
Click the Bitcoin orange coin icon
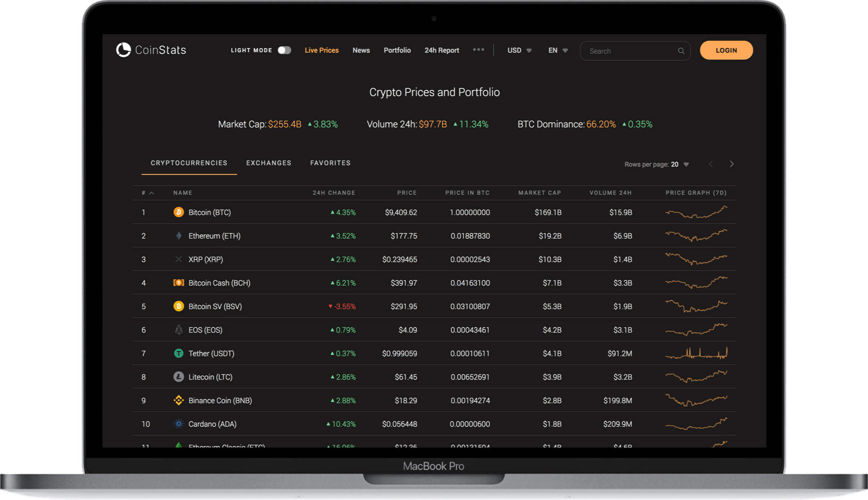click(x=179, y=212)
